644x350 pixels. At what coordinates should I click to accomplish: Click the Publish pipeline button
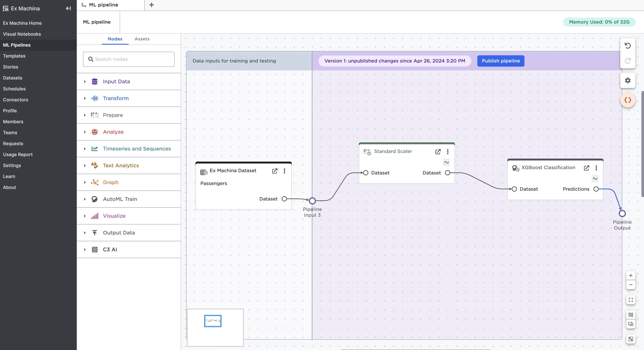point(501,61)
